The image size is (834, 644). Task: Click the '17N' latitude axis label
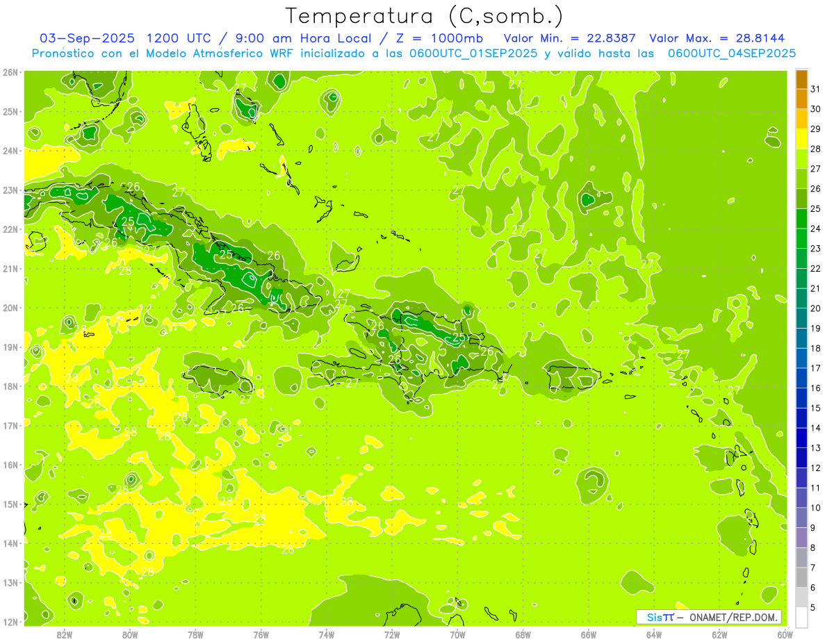(10, 426)
